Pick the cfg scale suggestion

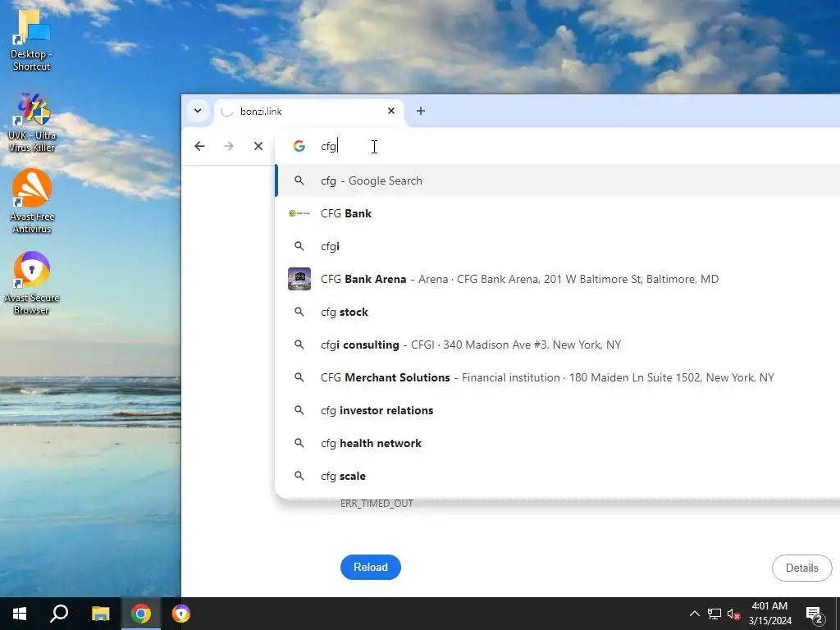557,476
